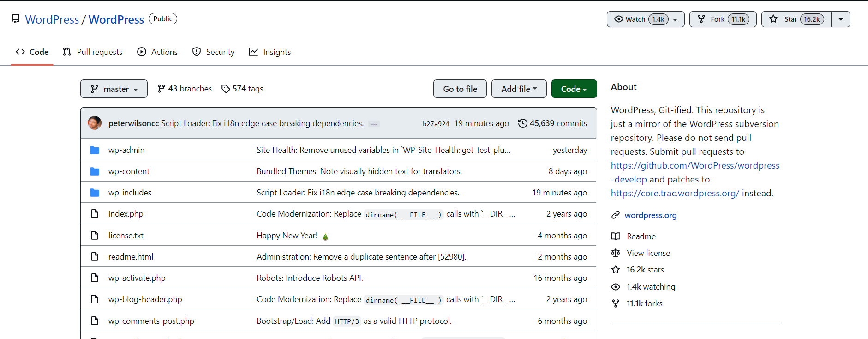Fork the repository with the Fork button
This screenshot has height=339, width=868.
(723, 19)
